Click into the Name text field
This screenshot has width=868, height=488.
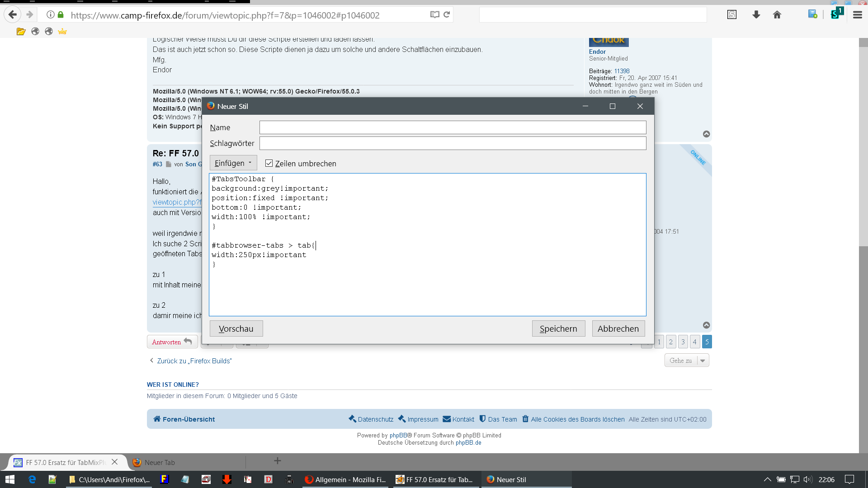[453, 127]
